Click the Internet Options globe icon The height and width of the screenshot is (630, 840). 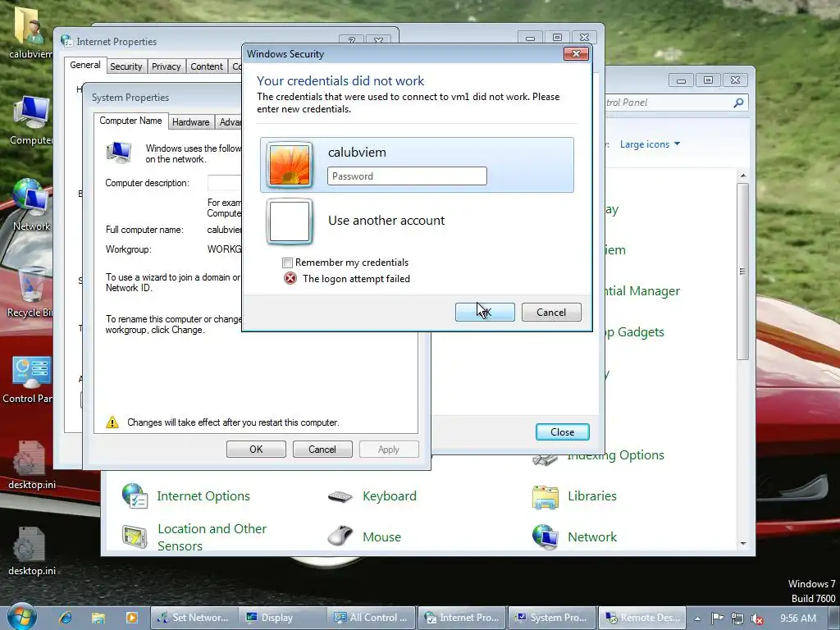[135, 495]
